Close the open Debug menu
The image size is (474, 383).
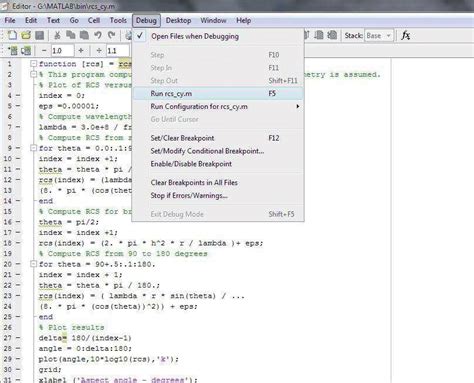coord(146,20)
